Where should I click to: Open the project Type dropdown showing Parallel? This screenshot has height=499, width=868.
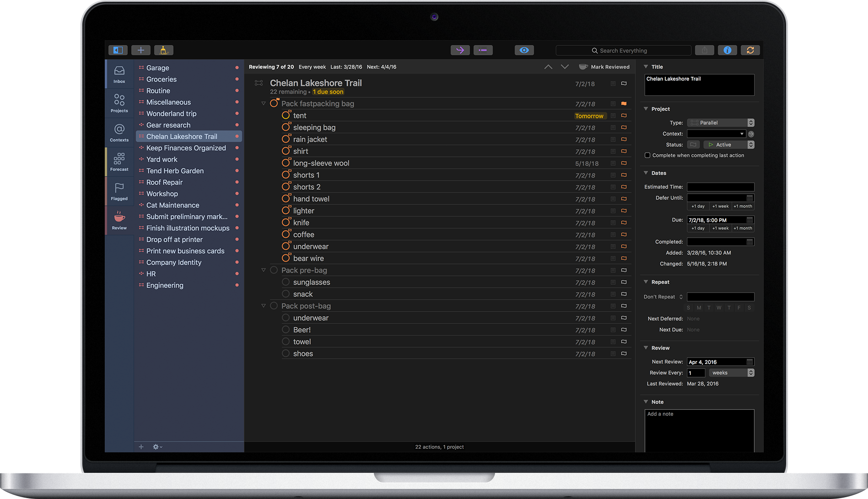point(720,122)
